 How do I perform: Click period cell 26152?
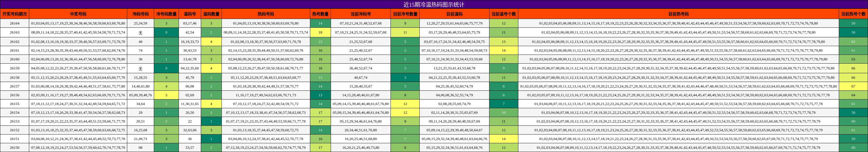(15, 130)
